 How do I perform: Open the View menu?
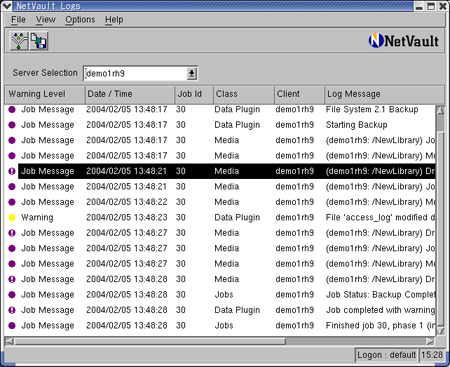tap(46, 20)
